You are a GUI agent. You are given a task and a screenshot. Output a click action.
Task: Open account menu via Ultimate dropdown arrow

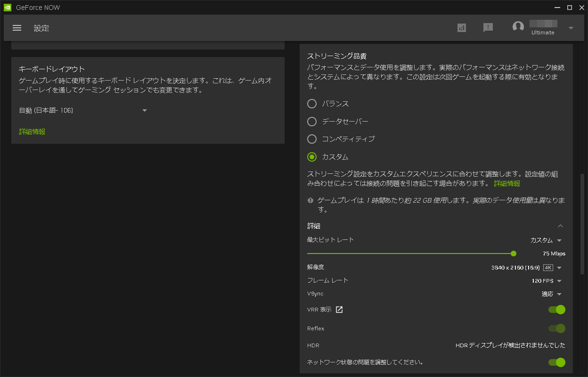point(570,28)
